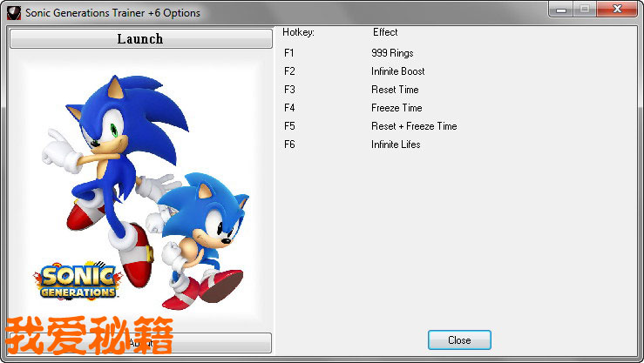Screen dimensions: 644x363
Task: Click the Effect column header
Action: click(385, 32)
